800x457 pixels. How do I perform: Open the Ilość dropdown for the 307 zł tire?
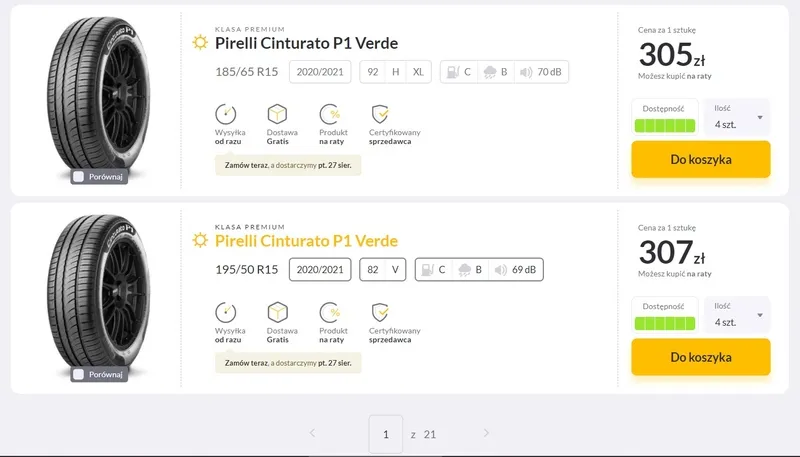[x=737, y=315]
